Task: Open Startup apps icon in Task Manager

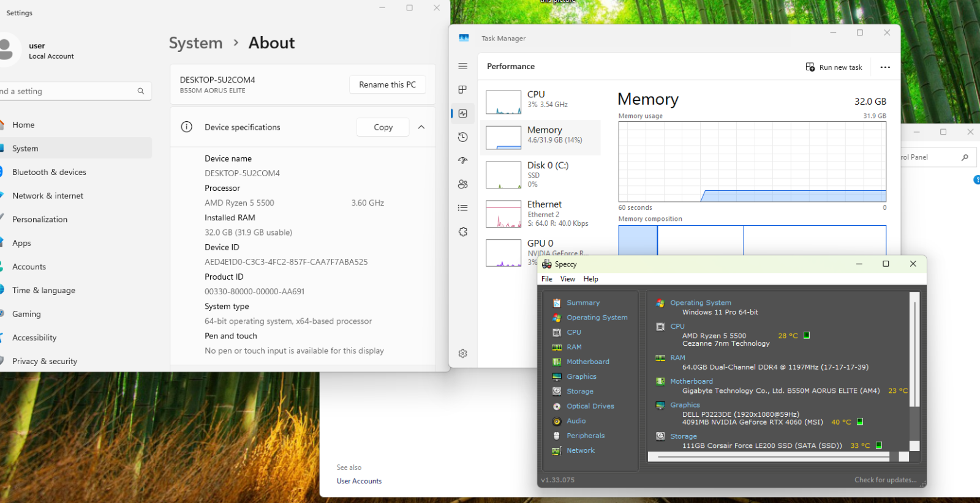Action: point(463,160)
